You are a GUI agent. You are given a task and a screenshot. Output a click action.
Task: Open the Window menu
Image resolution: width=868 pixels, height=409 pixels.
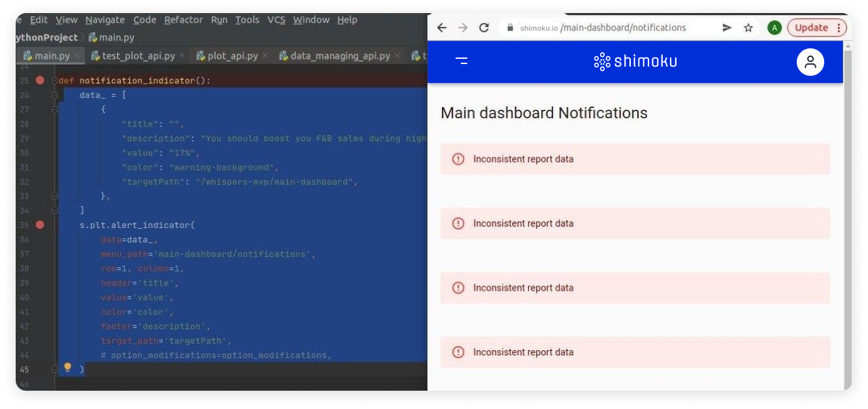(311, 20)
